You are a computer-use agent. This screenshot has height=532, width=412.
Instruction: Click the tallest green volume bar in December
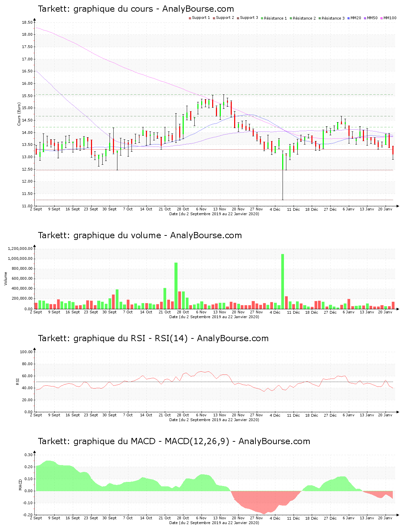click(283, 281)
